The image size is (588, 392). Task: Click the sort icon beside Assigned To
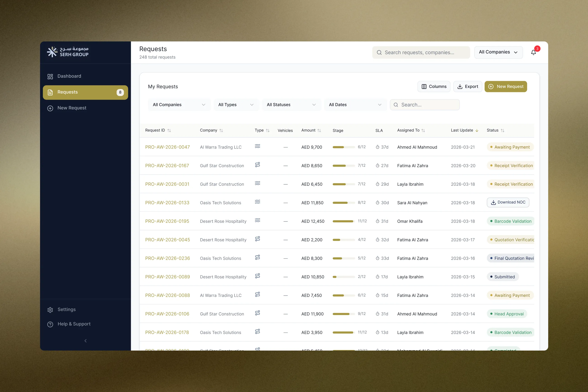point(423,130)
